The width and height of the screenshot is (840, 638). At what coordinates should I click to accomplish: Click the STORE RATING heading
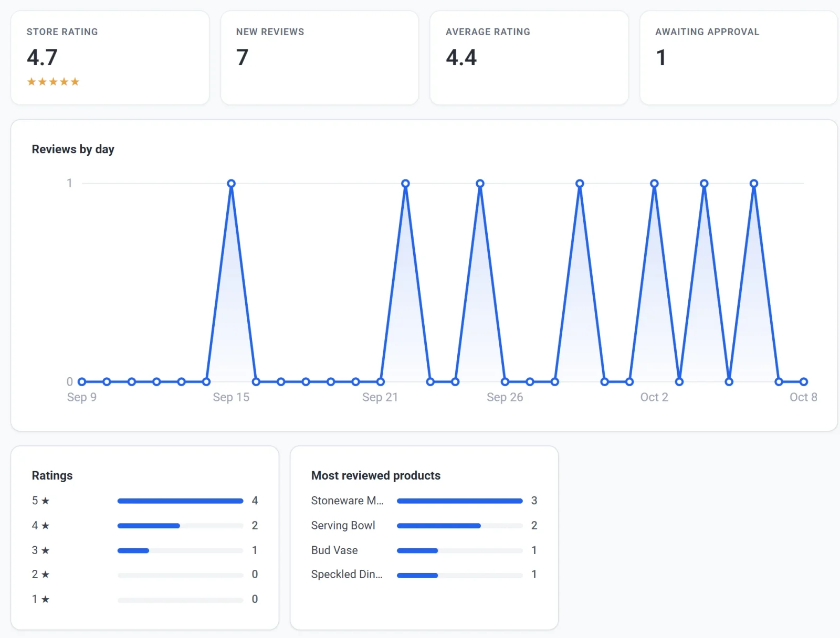point(62,32)
